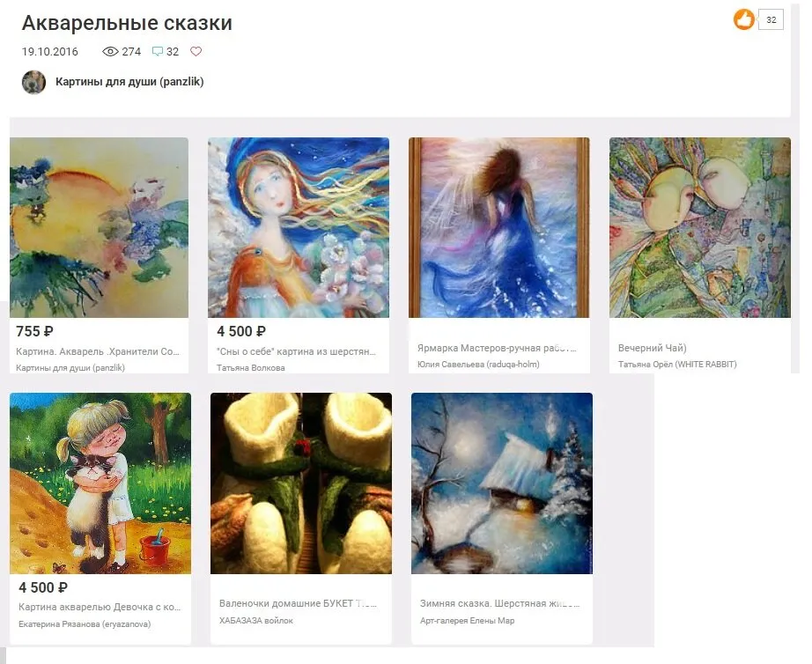Click the heart favorite icon

coord(196,51)
